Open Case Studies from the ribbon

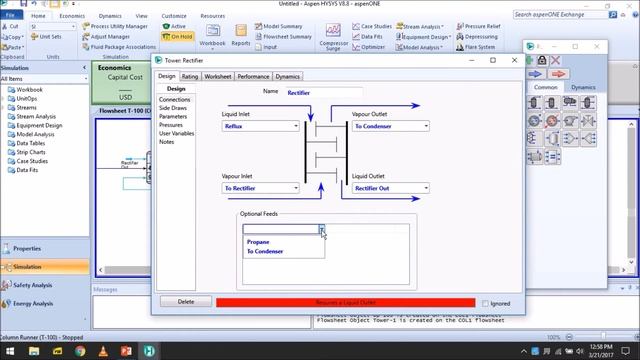(372, 26)
